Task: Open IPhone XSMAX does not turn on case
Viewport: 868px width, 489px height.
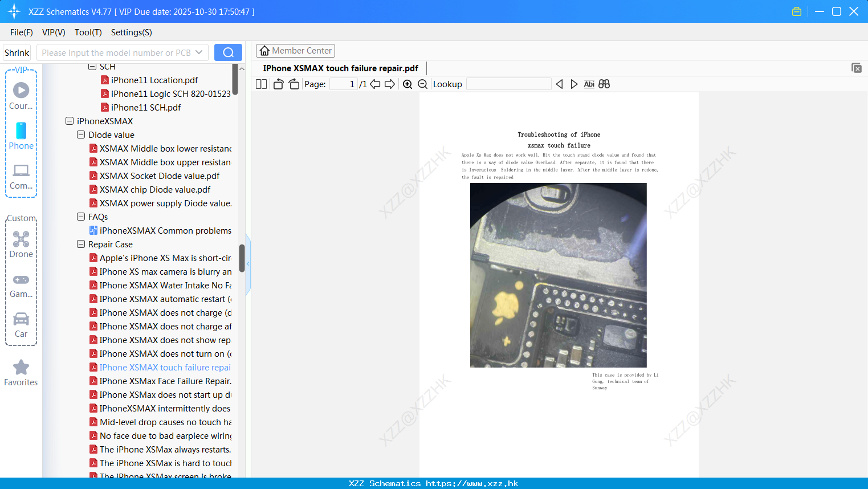Action: pos(160,353)
